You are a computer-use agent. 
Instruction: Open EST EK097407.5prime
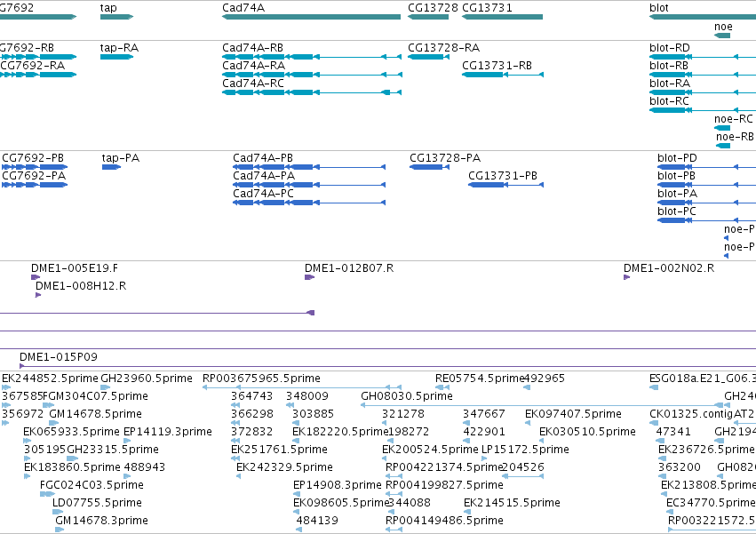(573, 414)
